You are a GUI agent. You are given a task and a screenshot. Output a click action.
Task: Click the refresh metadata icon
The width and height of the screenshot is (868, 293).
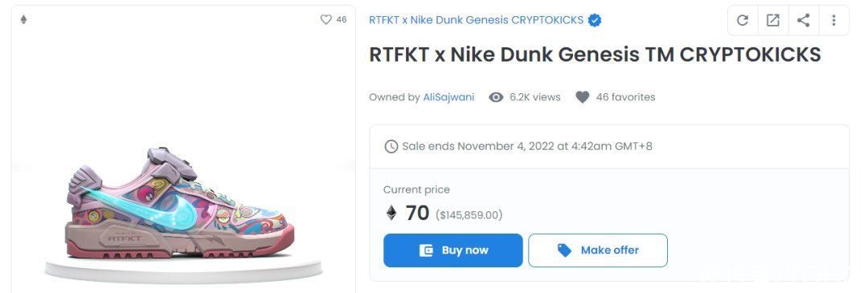pos(743,20)
